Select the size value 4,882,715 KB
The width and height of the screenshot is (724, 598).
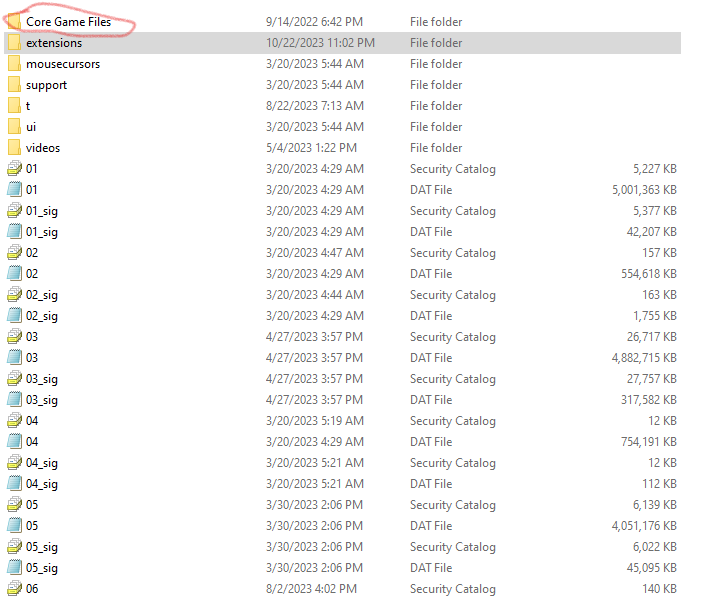tap(644, 358)
